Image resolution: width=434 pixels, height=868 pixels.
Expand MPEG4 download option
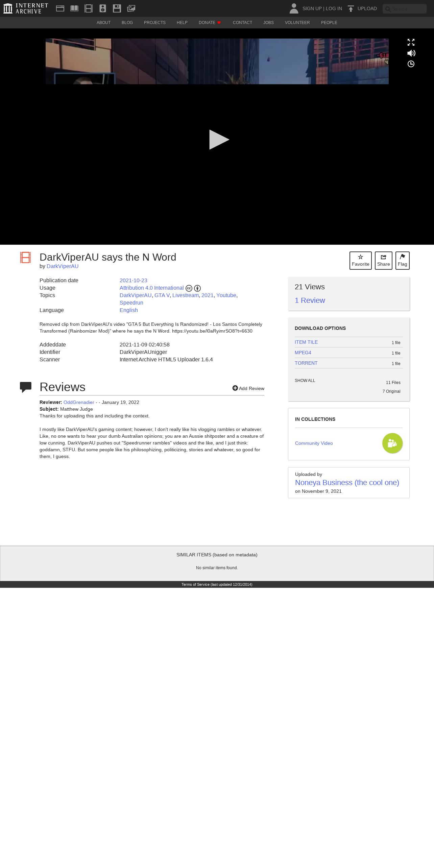tap(303, 353)
